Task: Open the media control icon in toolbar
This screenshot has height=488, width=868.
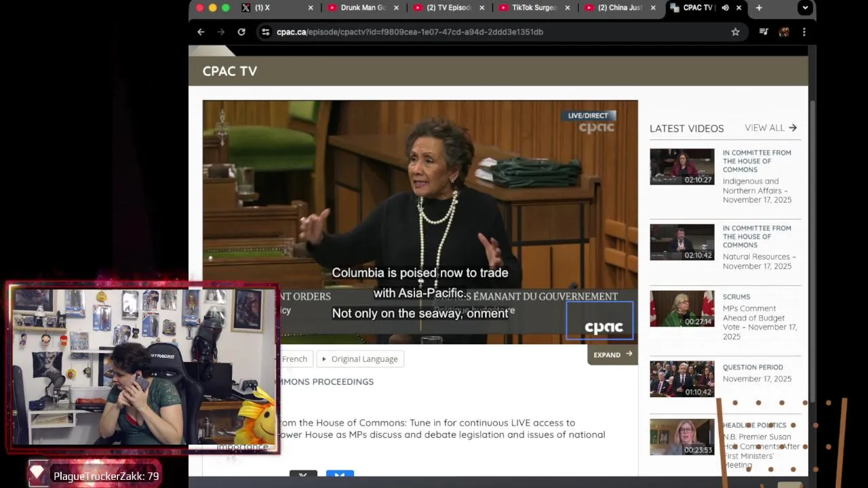Action: tap(764, 32)
